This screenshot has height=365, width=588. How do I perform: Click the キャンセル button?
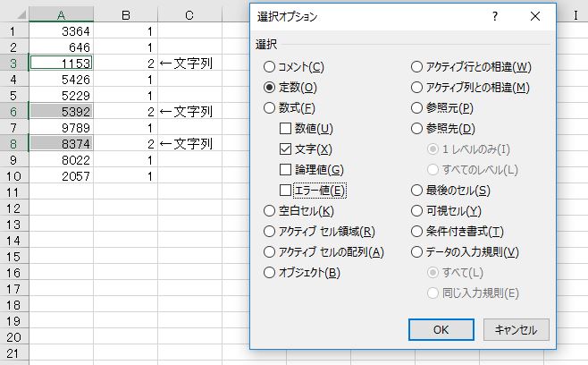coord(516,330)
